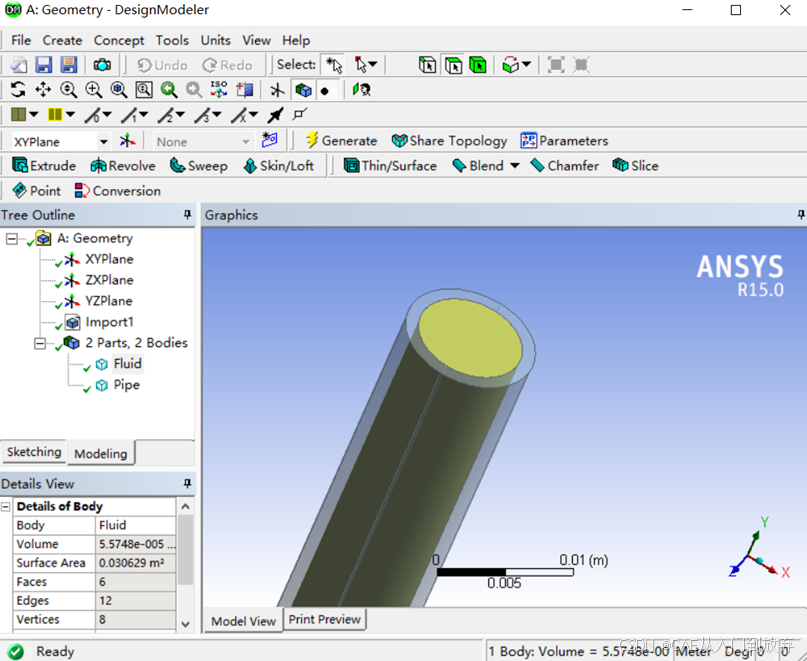This screenshot has width=807, height=661.
Task: Open the Create menu
Action: [x=62, y=40]
